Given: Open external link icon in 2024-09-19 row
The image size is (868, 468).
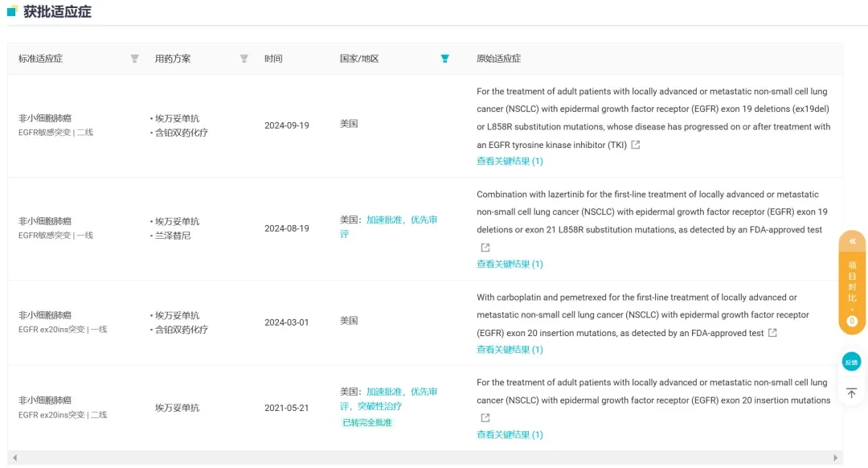Looking at the screenshot, I should (x=636, y=145).
